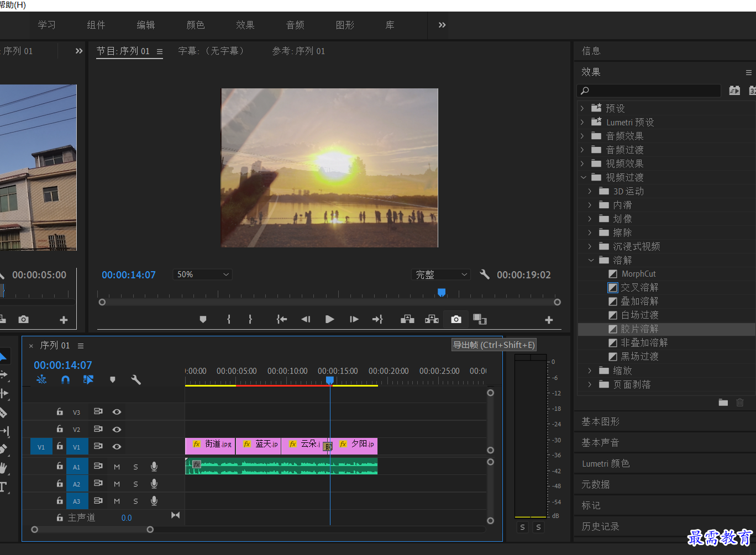This screenshot has width=756, height=555.
Task: Click the Export Frame camera icon in Program monitor
Action: pos(456,319)
